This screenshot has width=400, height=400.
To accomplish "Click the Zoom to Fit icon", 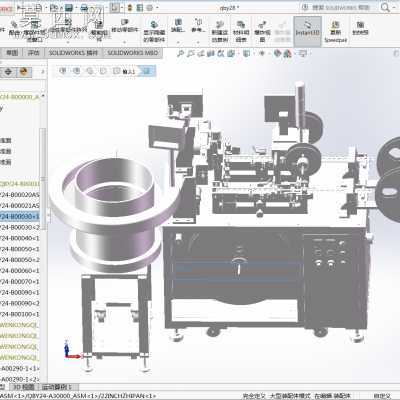I will point(180,53).
